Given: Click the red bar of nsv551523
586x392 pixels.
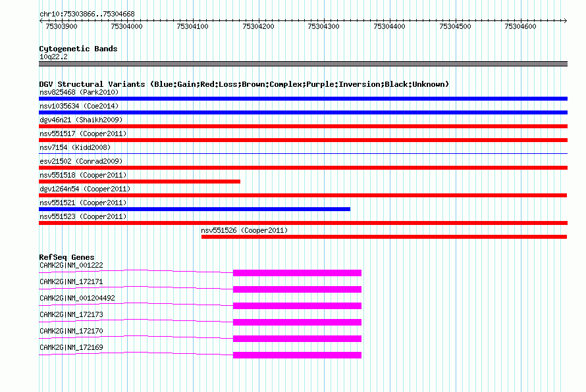Looking at the screenshot, I should point(303,223).
